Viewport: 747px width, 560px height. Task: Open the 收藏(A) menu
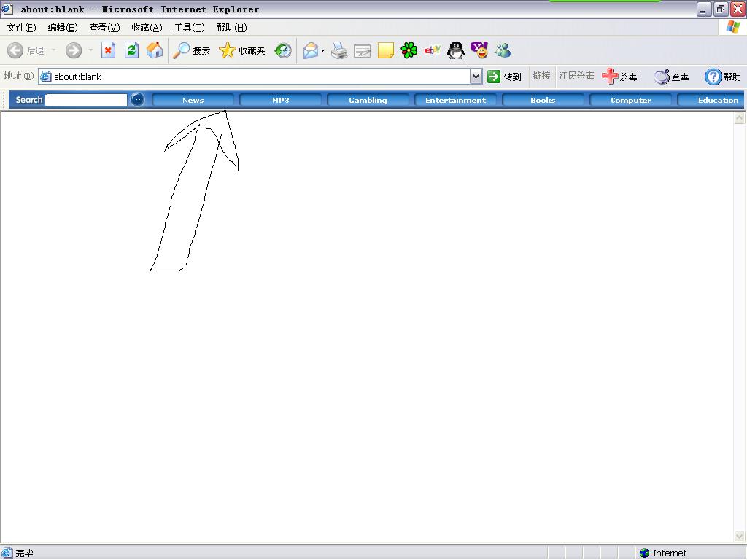pyautogui.click(x=147, y=28)
